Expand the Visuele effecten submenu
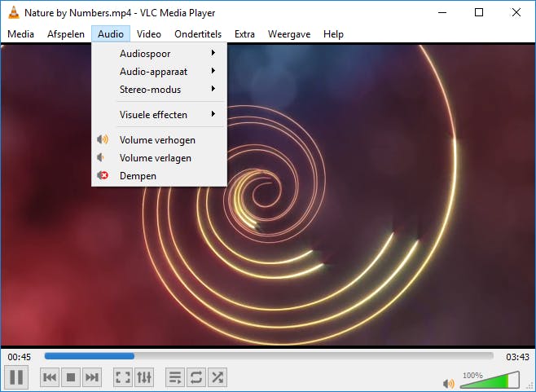Image resolution: width=536 pixels, height=392 pixels. [159, 114]
